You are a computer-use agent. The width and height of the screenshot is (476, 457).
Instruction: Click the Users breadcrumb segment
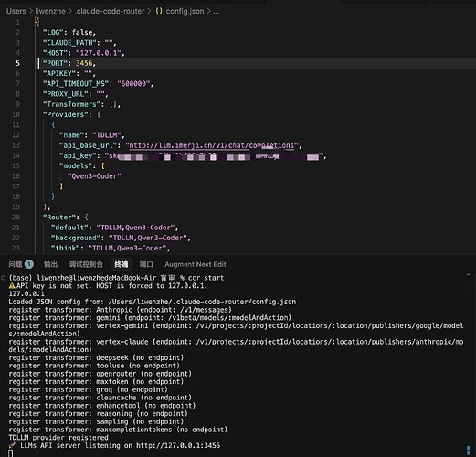[16, 11]
